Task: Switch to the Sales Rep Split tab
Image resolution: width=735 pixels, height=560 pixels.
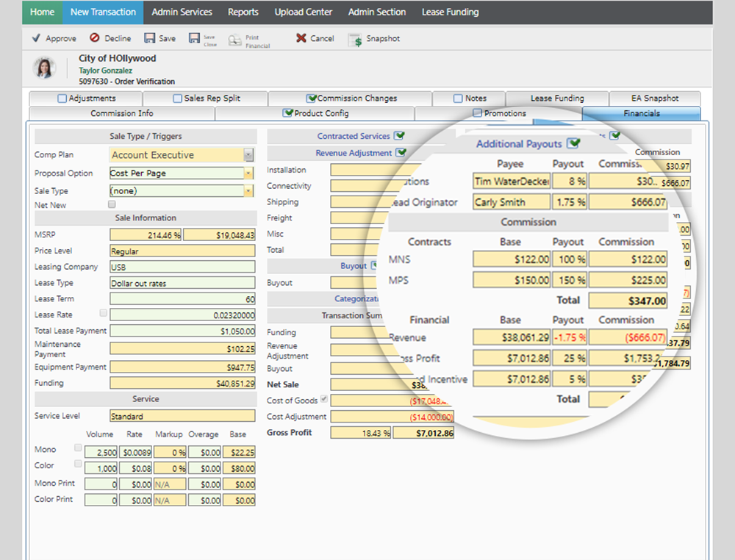Action: 206,98
